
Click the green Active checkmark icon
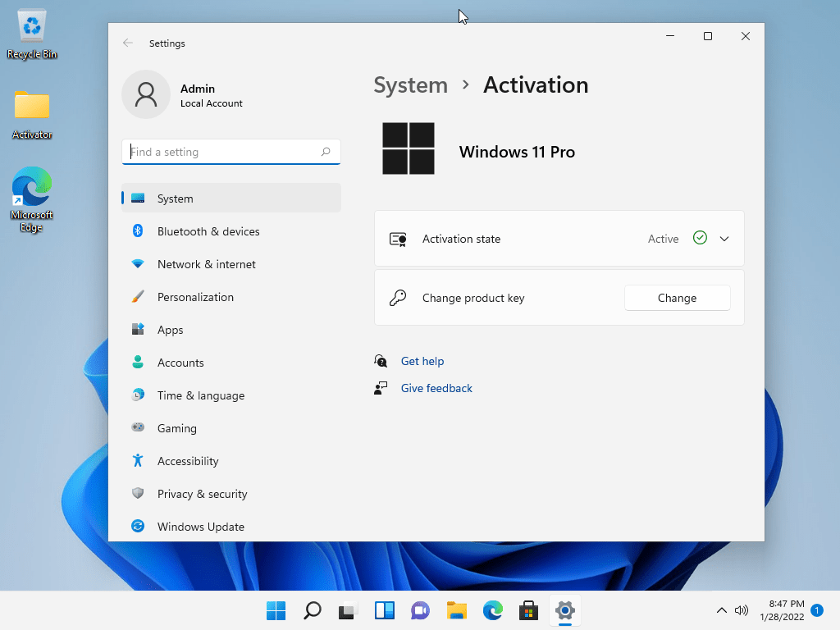coord(700,238)
